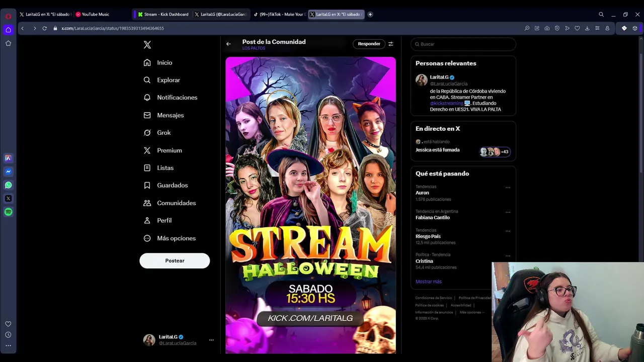Screen dimensions: 644x362
Task: Open Listas in X navigation
Action: 158,168
